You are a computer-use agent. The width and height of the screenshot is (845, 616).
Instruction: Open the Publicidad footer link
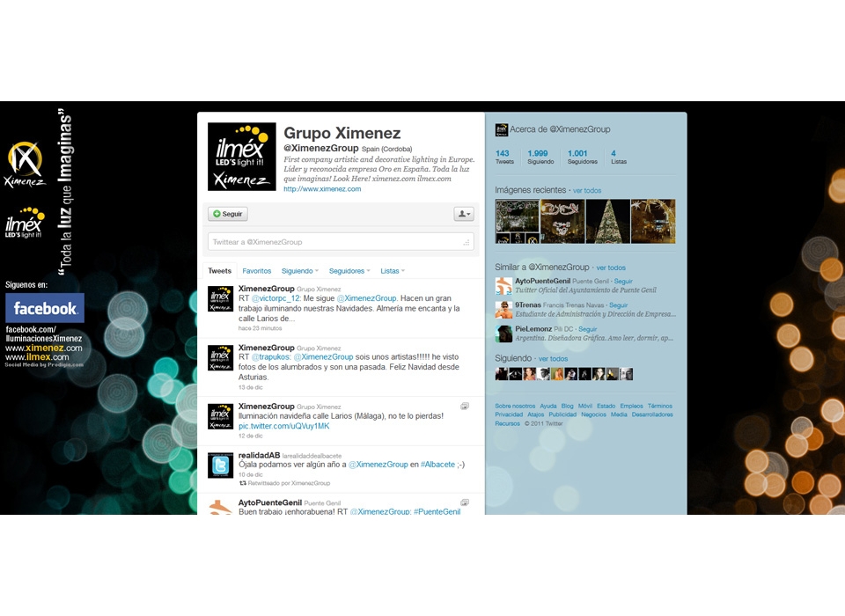pos(562,414)
